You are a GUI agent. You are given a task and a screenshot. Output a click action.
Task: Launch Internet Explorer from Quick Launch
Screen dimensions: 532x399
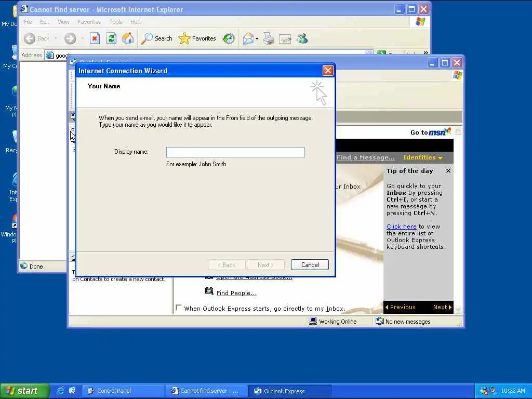(x=60, y=391)
